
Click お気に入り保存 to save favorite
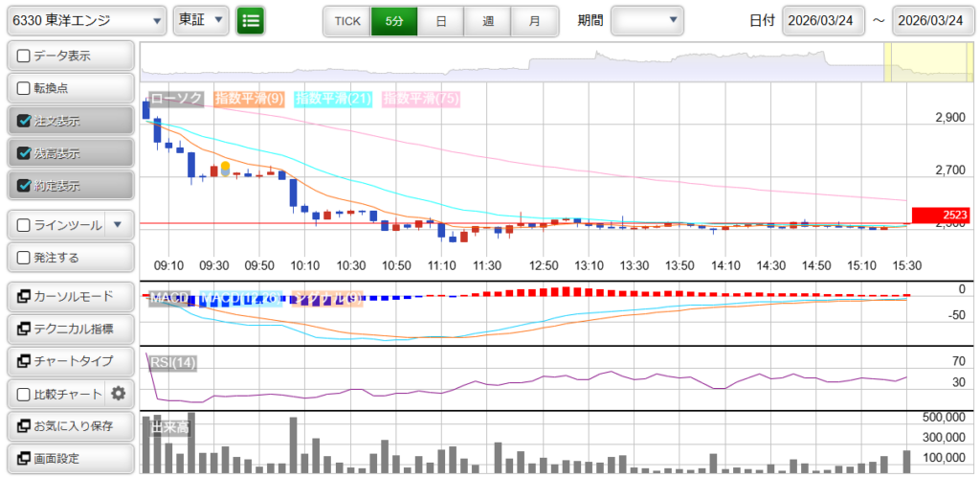tap(70, 425)
